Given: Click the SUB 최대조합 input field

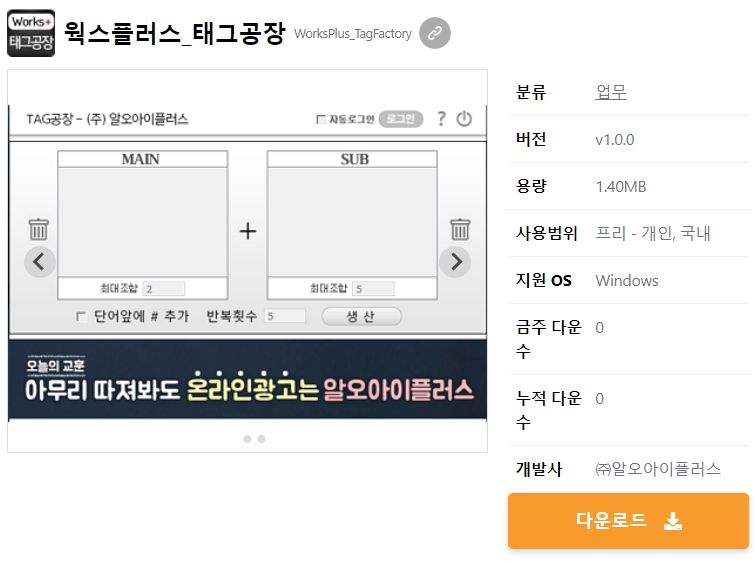Looking at the screenshot, I should click(x=373, y=289).
